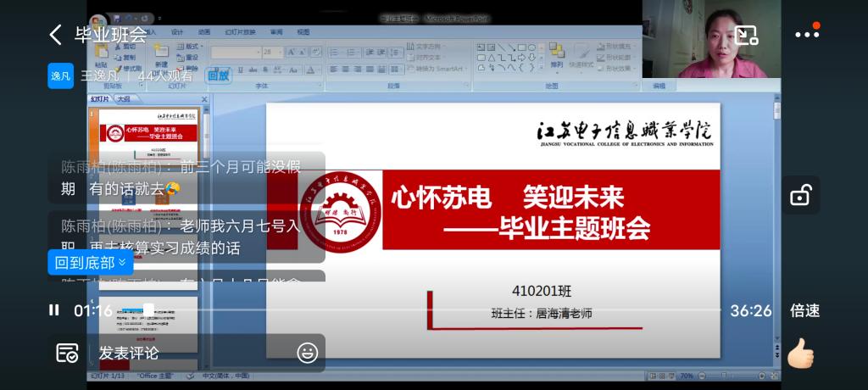The height and width of the screenshot is (390, 868).
Task: Open the 视图 ribbon tab in PowerPoint
Action: 303,32
